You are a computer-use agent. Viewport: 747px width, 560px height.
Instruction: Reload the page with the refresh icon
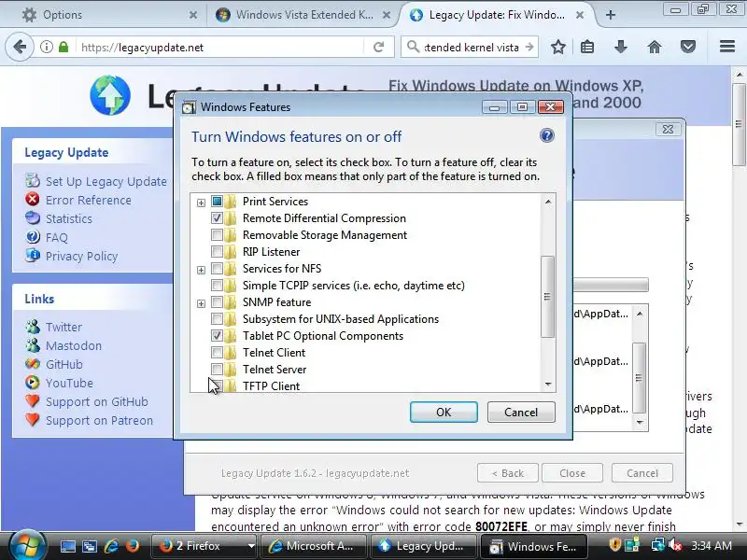[379, 48]
